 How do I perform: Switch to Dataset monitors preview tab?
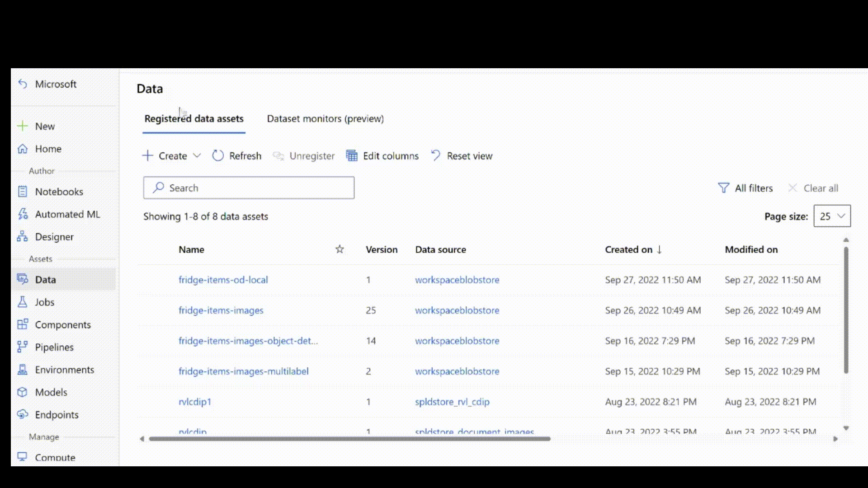click(325, 118)
